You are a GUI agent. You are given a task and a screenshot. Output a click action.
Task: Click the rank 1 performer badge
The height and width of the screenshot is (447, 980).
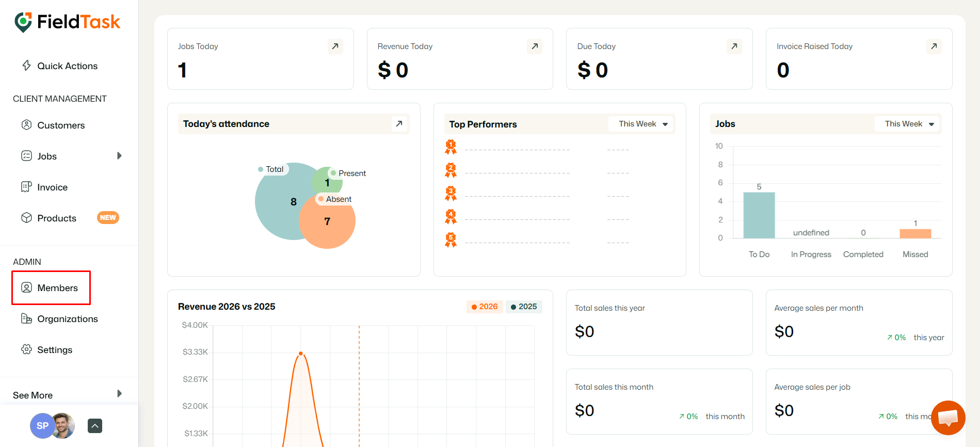pos(451,147)
